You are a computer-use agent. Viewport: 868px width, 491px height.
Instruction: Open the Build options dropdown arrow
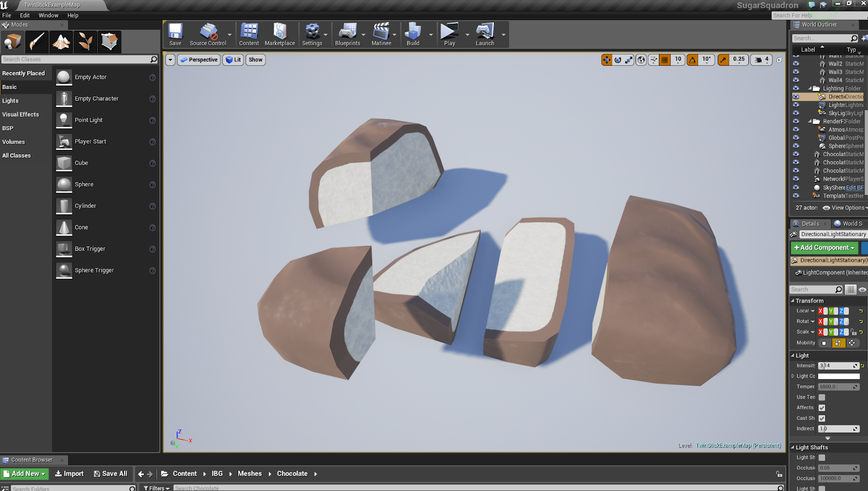coord(431,35)
